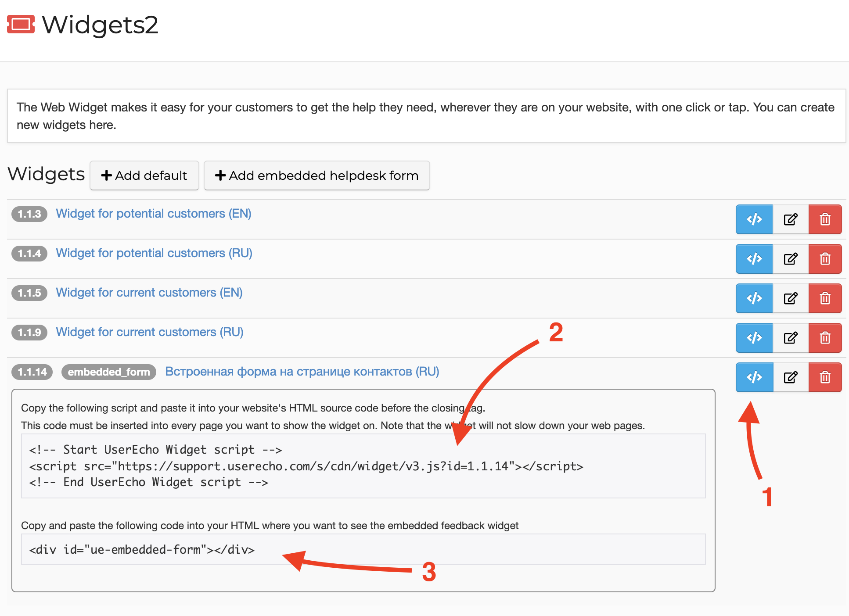Click the 1.1.4 version badge
Screen dimensions: 849x616
click(x=29, y=254)
